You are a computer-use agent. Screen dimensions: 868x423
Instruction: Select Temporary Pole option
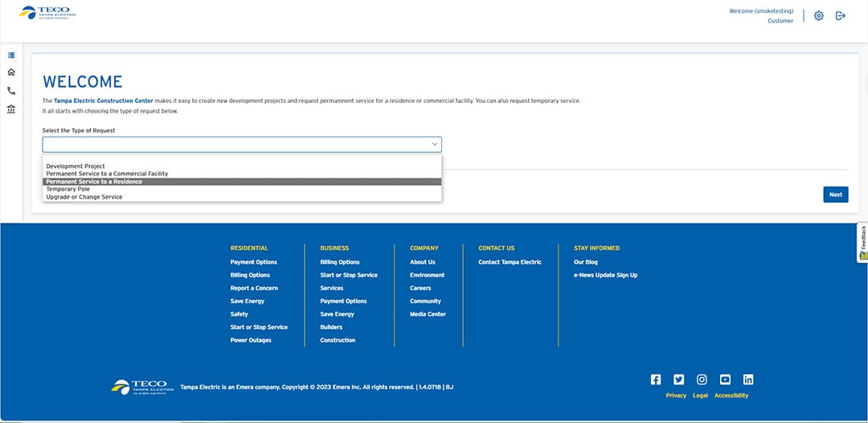click(x=68, y=190)
